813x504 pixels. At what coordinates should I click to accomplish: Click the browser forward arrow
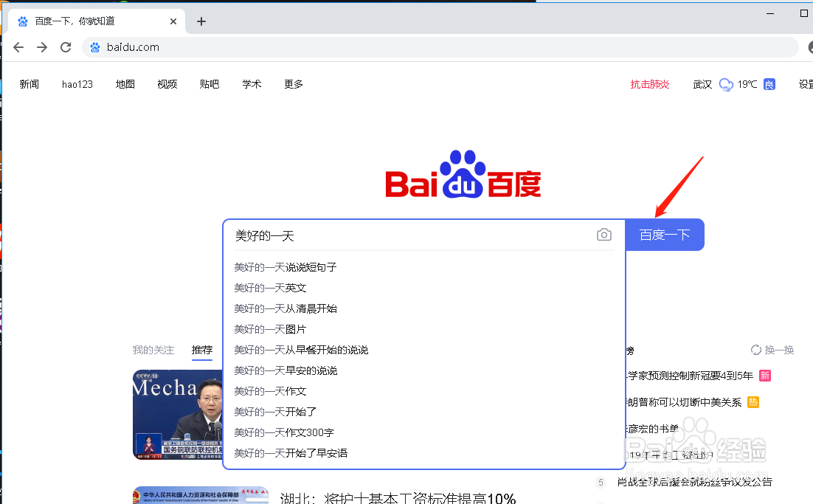coord(42,47)
